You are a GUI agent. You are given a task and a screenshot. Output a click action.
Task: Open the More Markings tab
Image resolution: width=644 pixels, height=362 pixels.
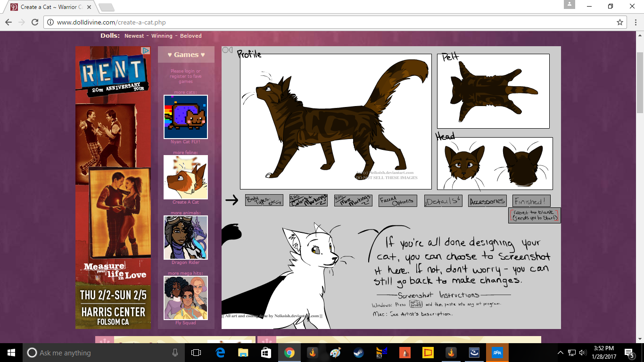[x=353, y=200]
